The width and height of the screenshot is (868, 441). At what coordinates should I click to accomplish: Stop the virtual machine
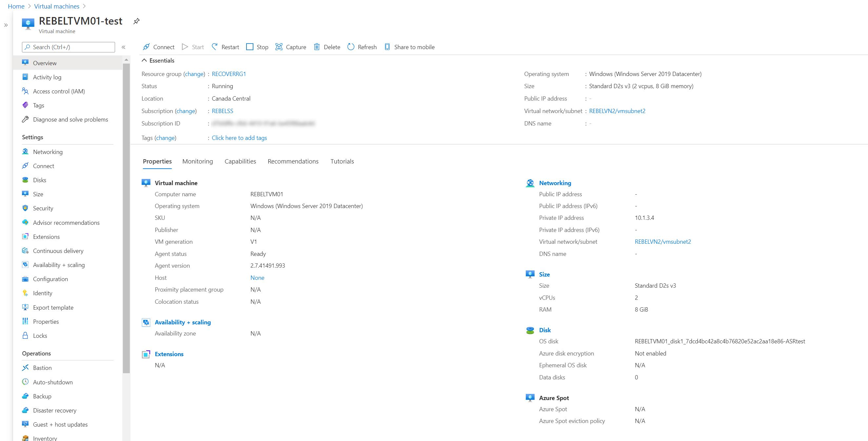[257, 47]
